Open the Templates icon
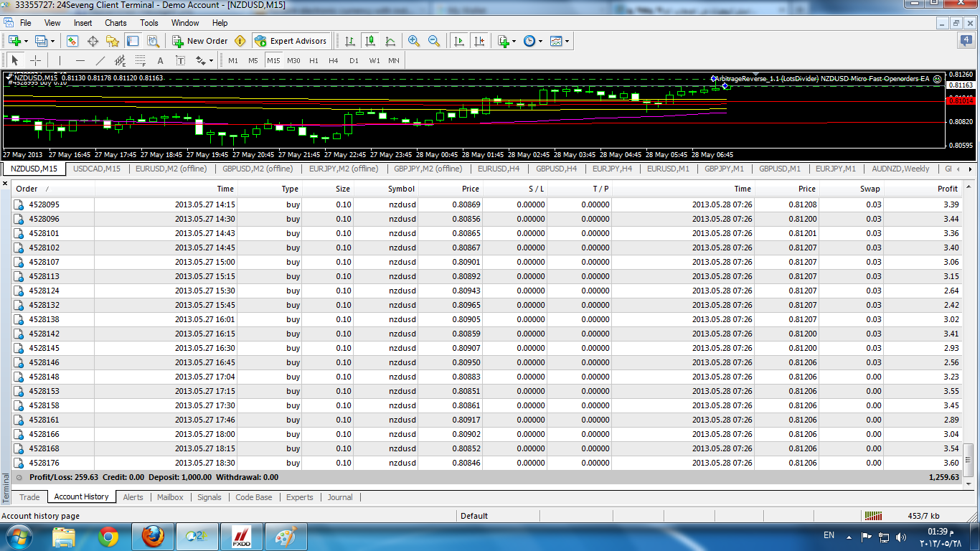This screenshot has width=980, height=551. 556,41
